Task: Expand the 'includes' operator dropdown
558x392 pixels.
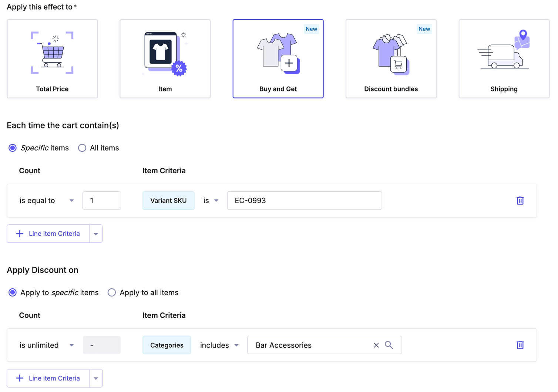Action: pyautogui.click(x=219, y=345)
